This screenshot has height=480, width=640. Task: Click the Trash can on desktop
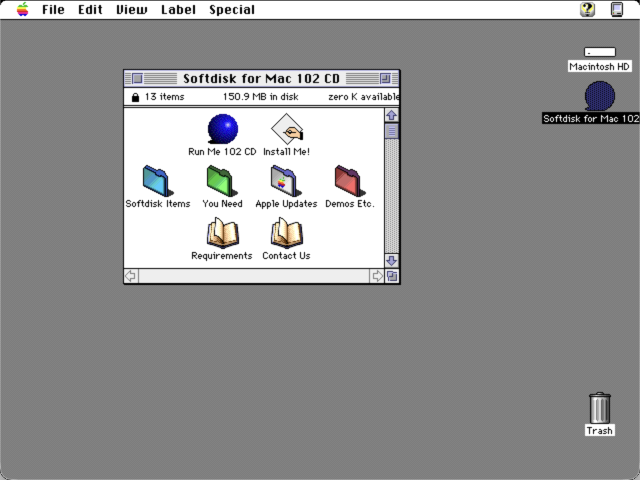(x=600, y=408)
